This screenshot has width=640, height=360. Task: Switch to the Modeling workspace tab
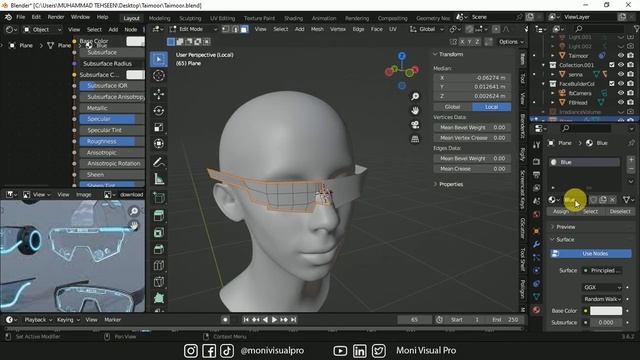click(x=159, y=18)
